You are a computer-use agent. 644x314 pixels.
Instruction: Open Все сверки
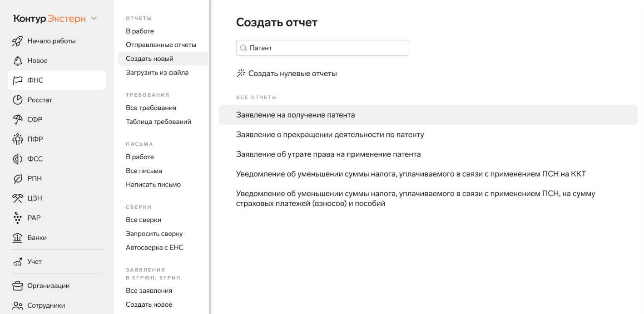coord(144,220)
